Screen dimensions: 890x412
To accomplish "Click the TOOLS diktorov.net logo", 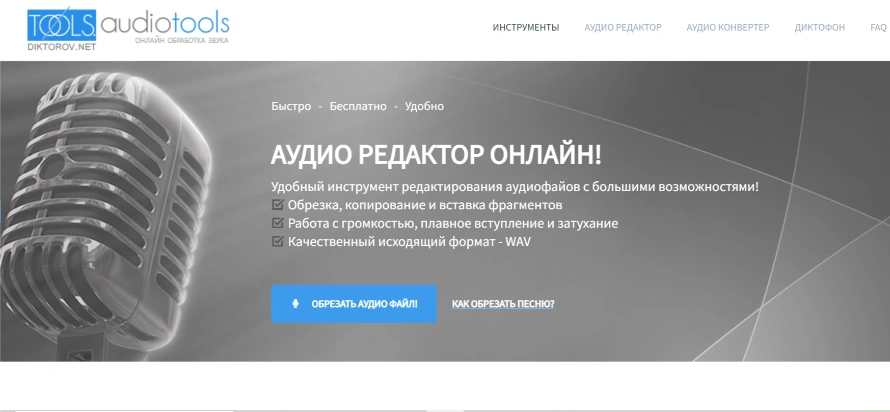I will (x=62, y=29).
